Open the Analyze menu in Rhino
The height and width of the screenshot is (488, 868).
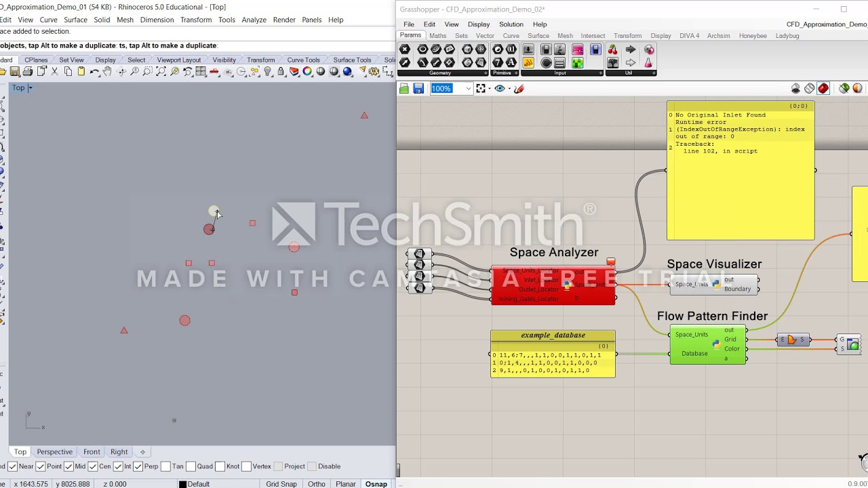[x=254, y=20]
